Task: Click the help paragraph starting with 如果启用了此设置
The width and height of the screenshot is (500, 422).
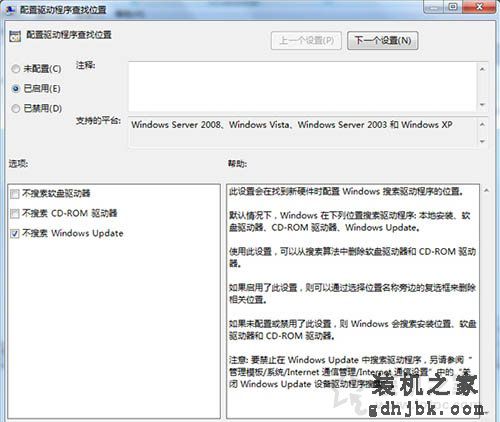Action: [352, 294]
